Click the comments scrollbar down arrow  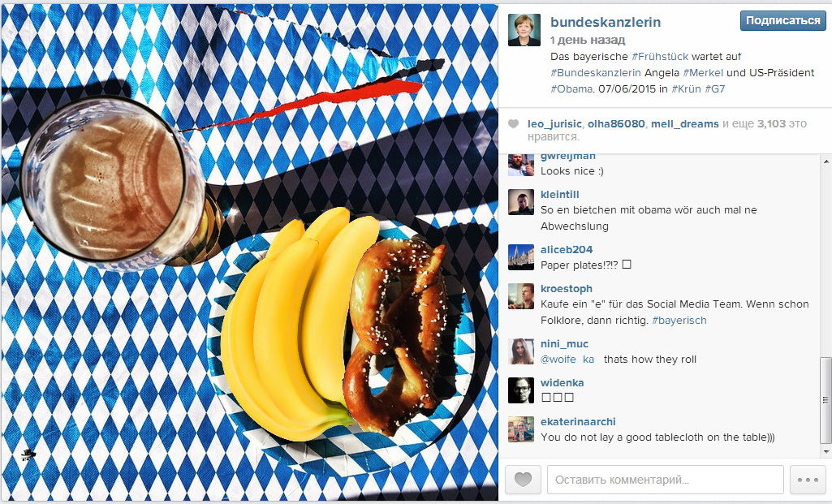[x=826, y=451]
